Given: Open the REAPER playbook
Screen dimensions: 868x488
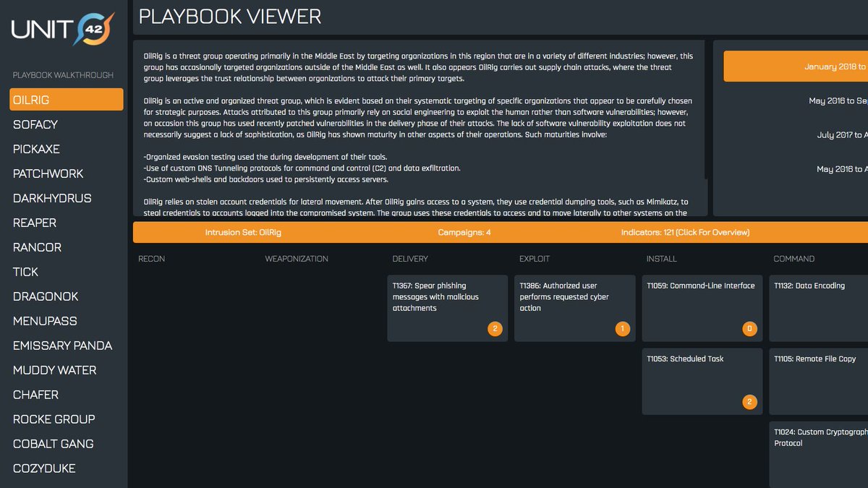Looking at the screenshot, I should pos(35,223).
